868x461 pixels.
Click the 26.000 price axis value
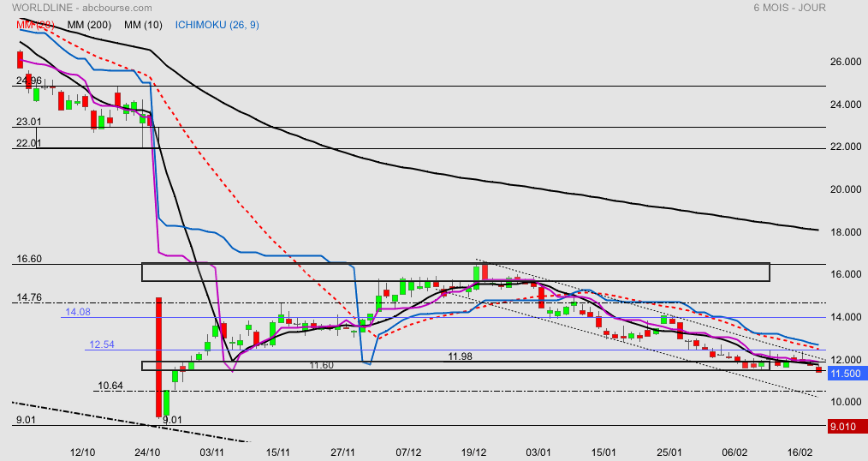[846, 62]
